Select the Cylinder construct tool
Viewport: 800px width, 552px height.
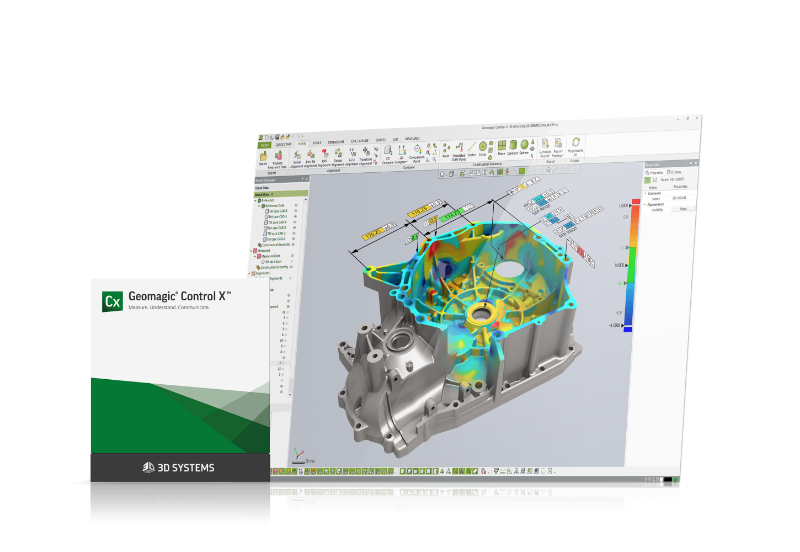512,147
